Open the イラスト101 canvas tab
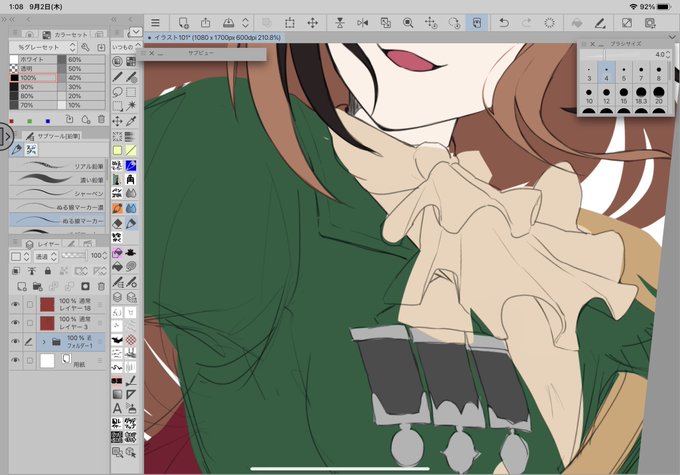The image size is (680, 475). pos(215,38)
